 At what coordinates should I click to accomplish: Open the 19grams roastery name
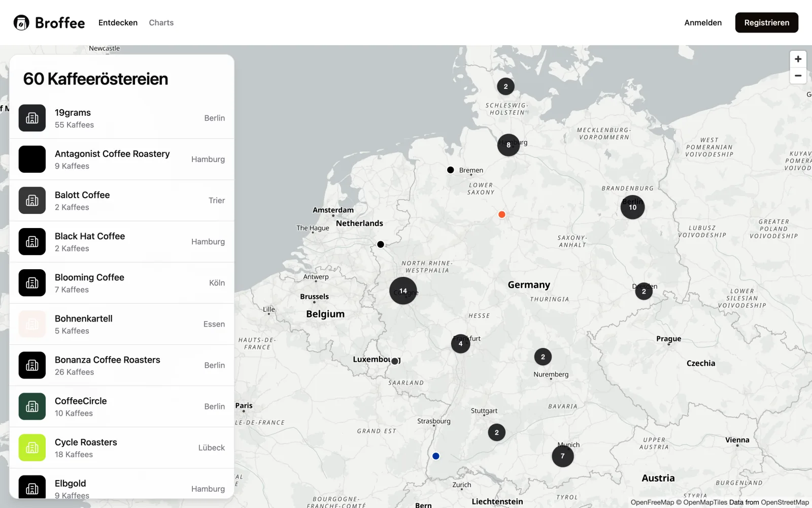(x=73, y=113)
